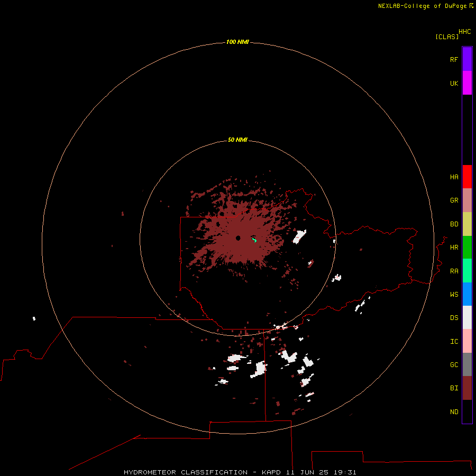Viewport: 476px width, 476px height.
Task: Click the 100 NMI range ring label
Action: tap(237, 42)
